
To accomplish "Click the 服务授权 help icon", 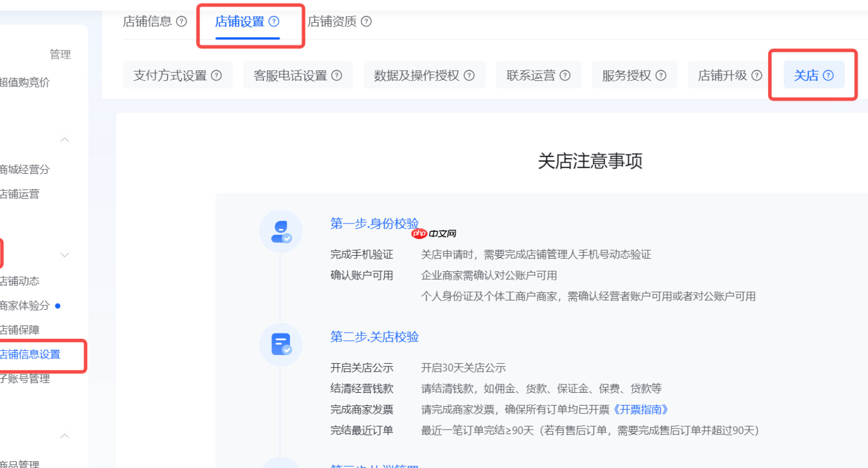I will pyautogui.click(x=660, y=75).
